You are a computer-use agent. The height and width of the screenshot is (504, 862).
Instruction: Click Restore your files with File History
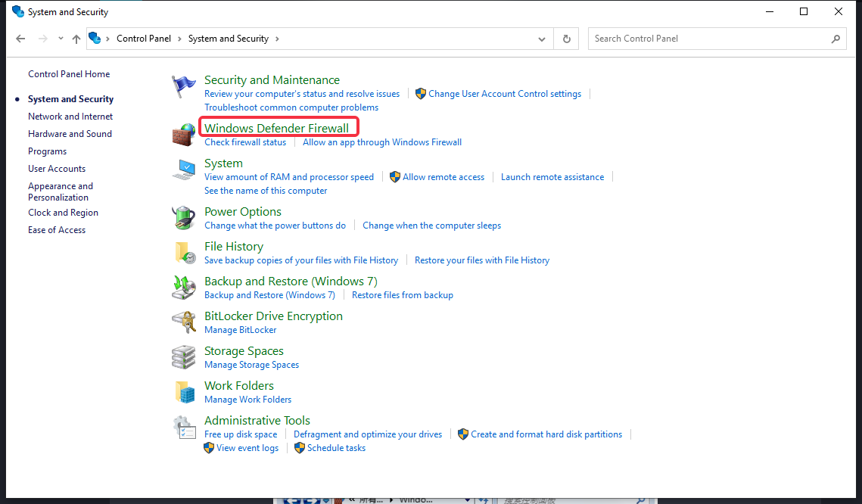[x=482, y=260]
